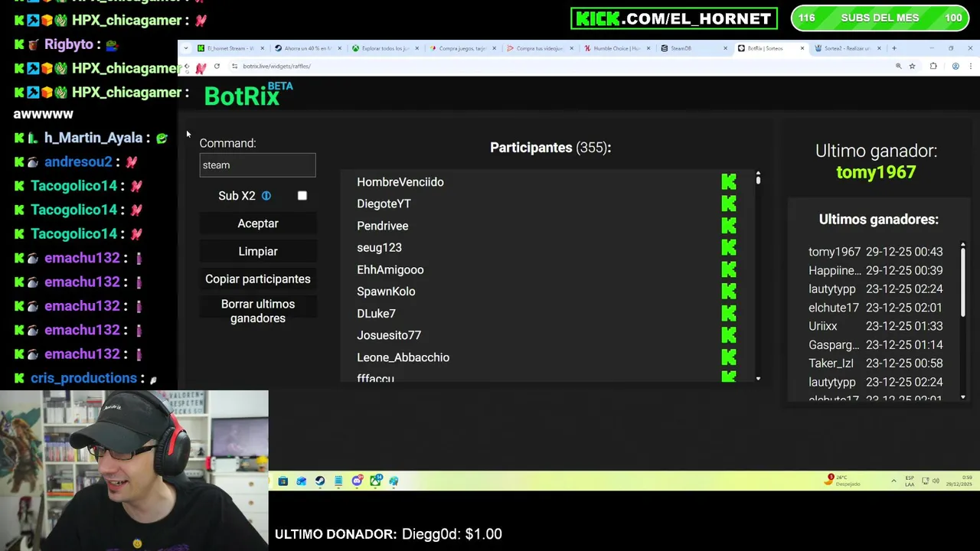Click the Kick icon beside Leone_Abbacchio

[x=728, y=357]
